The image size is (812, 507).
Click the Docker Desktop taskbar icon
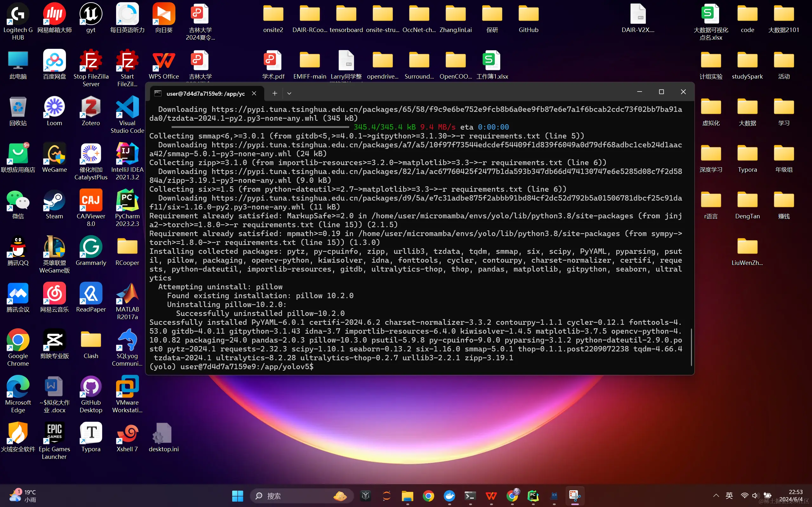(x=449, y=496)
